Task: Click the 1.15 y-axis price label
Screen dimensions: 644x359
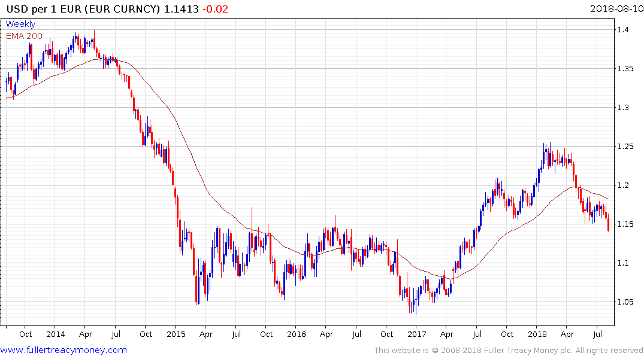Action: [625, 224]
